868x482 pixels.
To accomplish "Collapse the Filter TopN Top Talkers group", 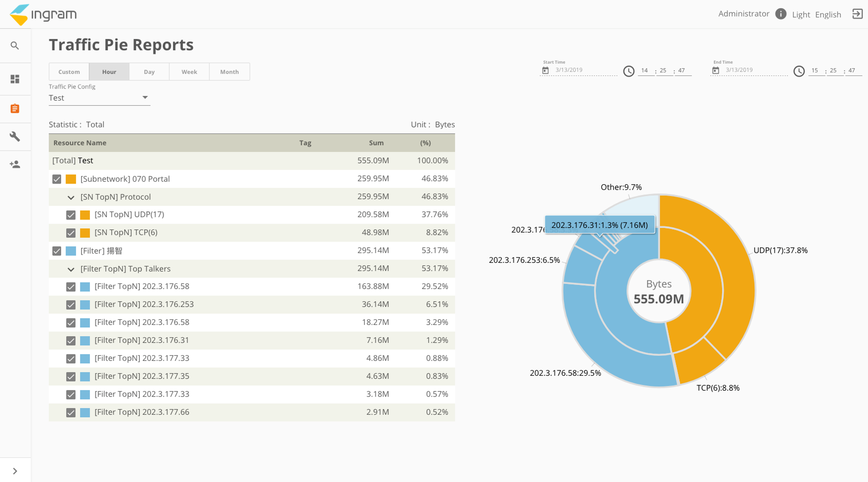I will [x=71, y=269].
